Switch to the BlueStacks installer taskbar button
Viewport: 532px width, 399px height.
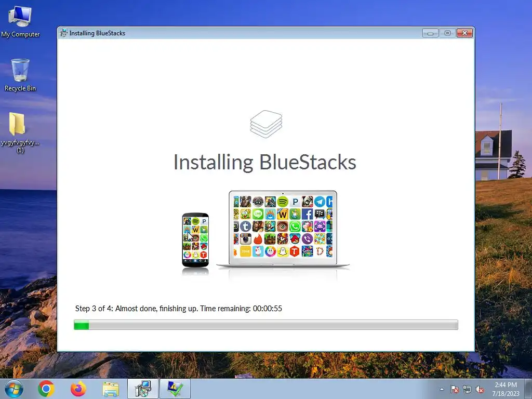tap(142, 389)
